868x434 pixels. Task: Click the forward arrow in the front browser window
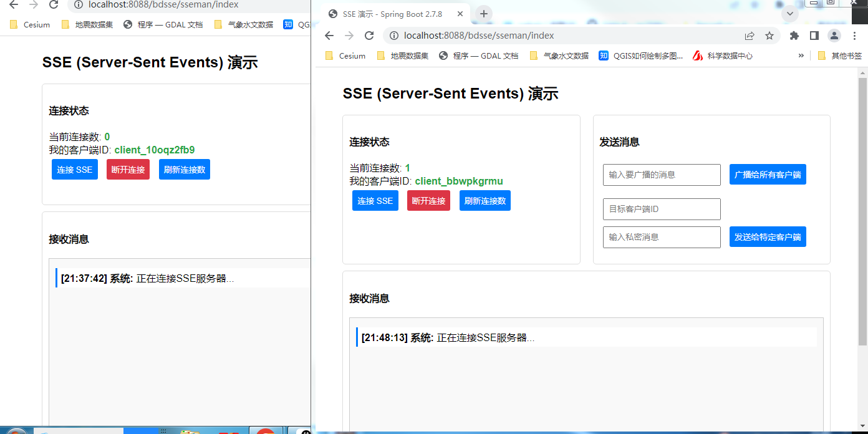click(x=349, y=36)
